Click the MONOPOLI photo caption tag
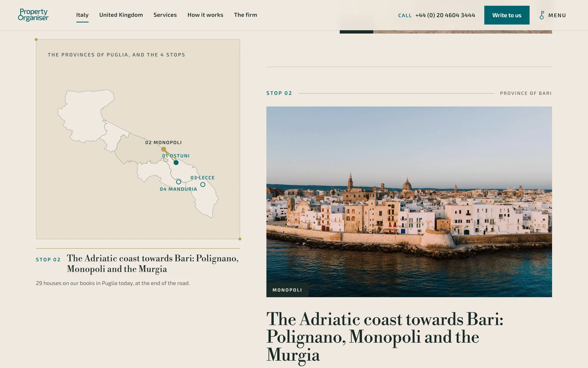 coord(287,290)
